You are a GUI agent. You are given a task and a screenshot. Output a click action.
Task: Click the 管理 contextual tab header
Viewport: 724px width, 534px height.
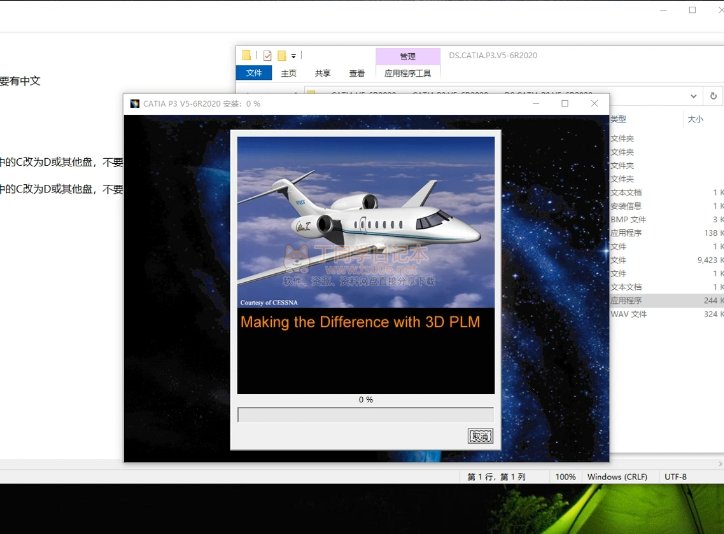(x=408, y=57)
